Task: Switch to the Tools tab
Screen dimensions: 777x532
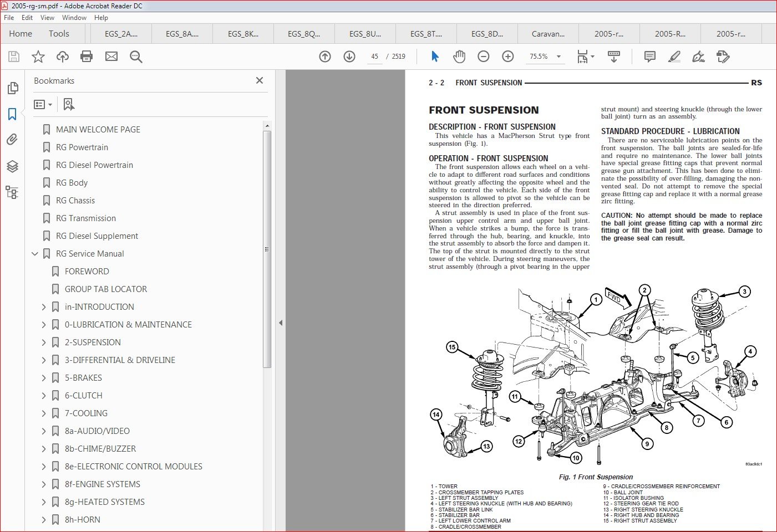Action: coord(59,34)
